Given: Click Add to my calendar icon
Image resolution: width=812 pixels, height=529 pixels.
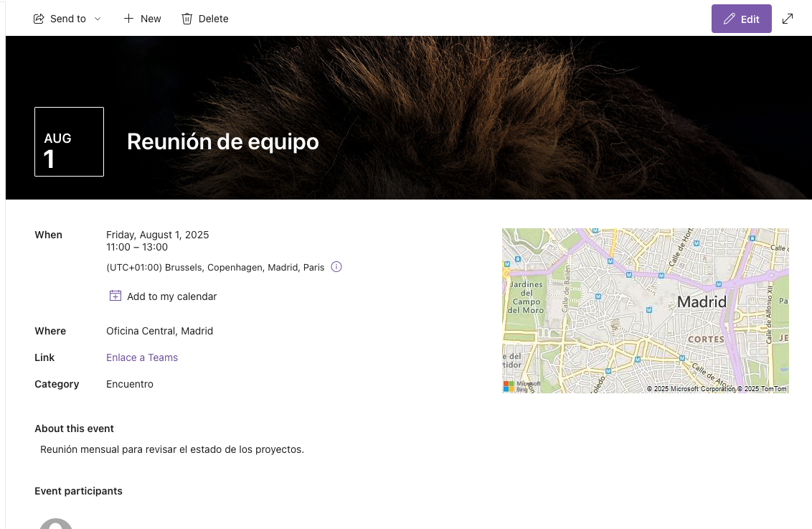Looking at the screenshot, I should tap(115, 295).
